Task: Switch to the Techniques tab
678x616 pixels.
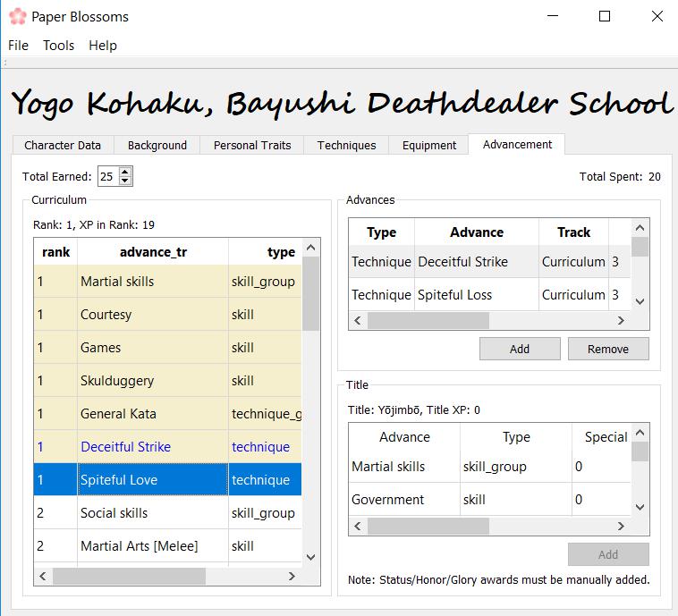Action: coord(346,145)
